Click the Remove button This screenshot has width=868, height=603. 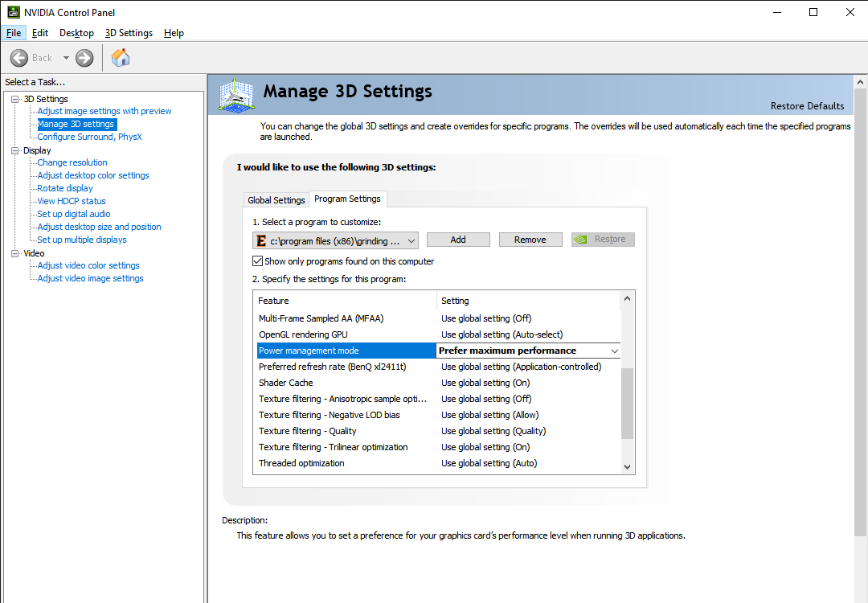[x=530, y=240]
